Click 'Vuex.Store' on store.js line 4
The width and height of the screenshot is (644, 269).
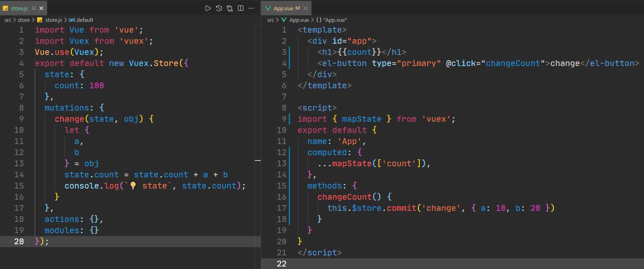tap(154, 63)
